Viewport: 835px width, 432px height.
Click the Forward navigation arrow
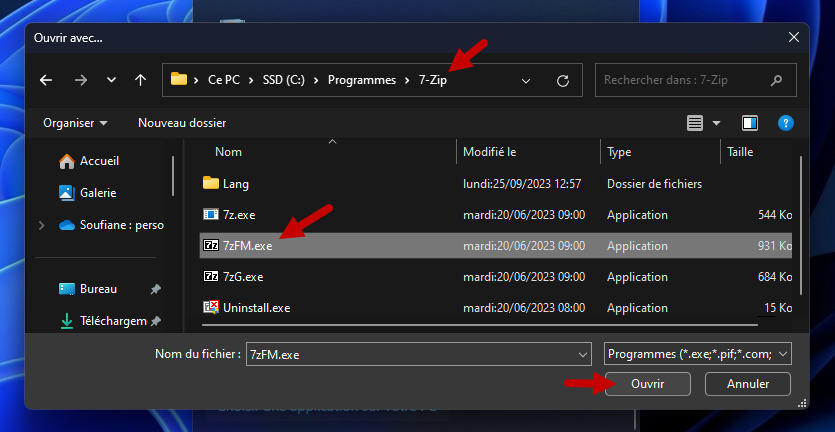[x=80, y=80]
